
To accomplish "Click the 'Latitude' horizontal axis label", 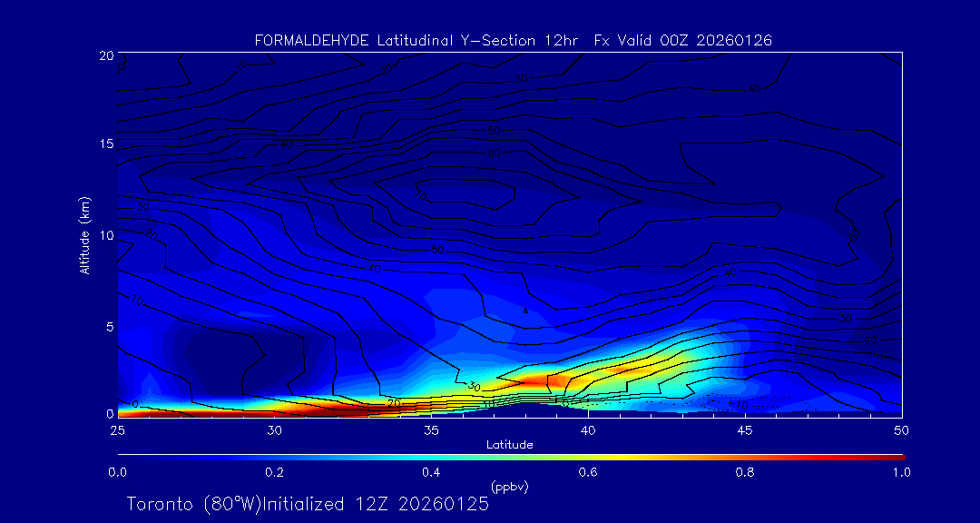I will 509,445.
